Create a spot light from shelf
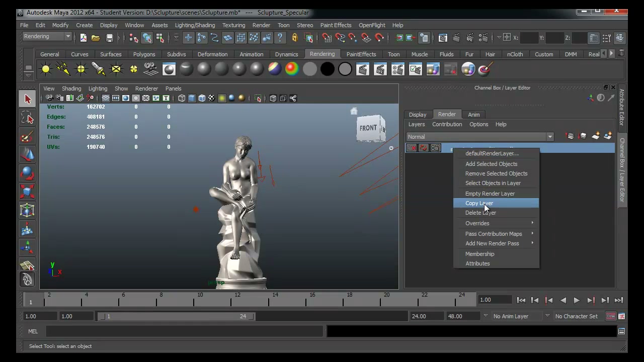Viewport: 644px width, 362px height. (99, 69)
